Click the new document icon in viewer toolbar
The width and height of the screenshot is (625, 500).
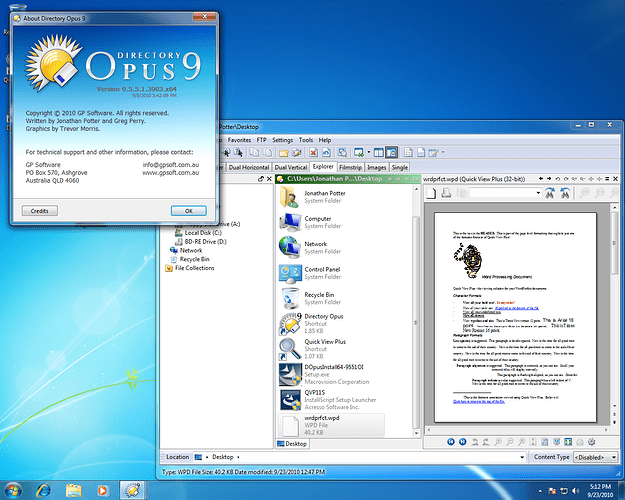(432, 193)
